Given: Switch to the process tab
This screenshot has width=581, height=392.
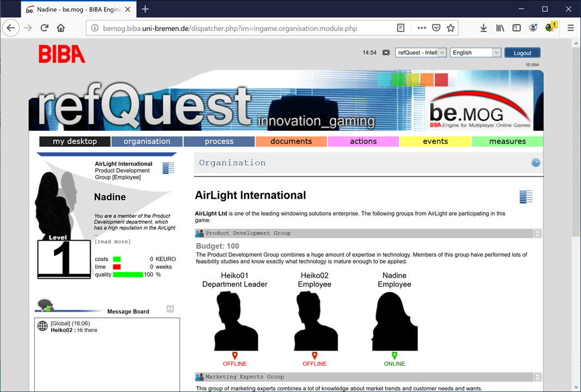Looking at the screenshot, I should pyautogui.click(x=219, y=142).
